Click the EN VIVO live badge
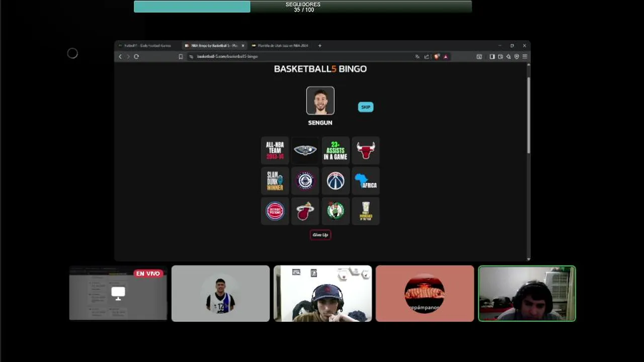Image resolution: width=644 pixels, height=362 pixels. pos(148,274)
